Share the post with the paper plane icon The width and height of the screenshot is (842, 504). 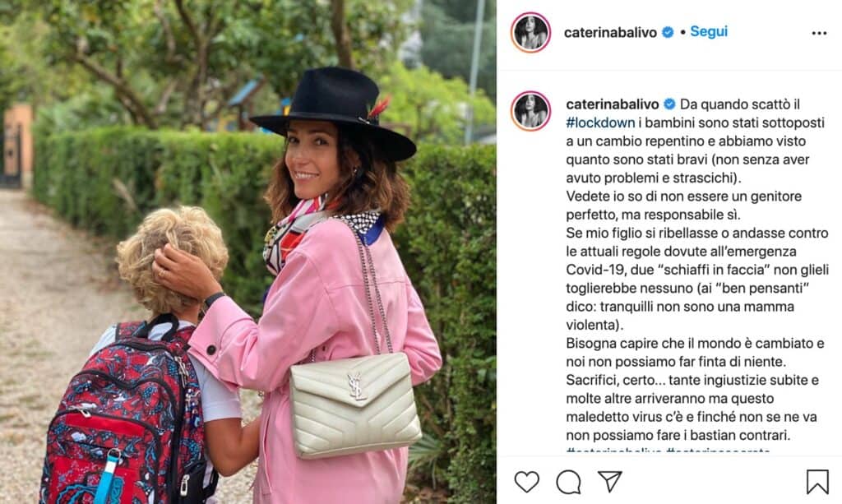[610, 482]
